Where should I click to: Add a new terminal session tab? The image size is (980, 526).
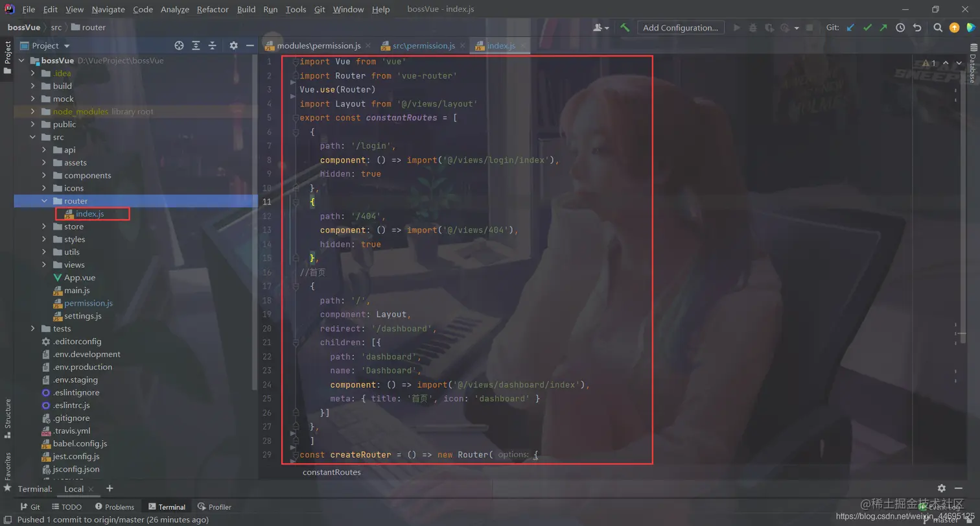[x=110, y=488]
